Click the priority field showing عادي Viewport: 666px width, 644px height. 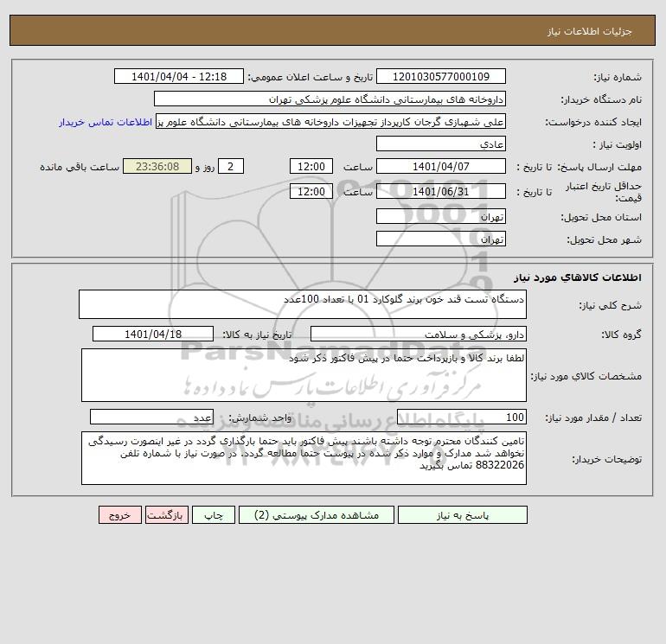441,143
